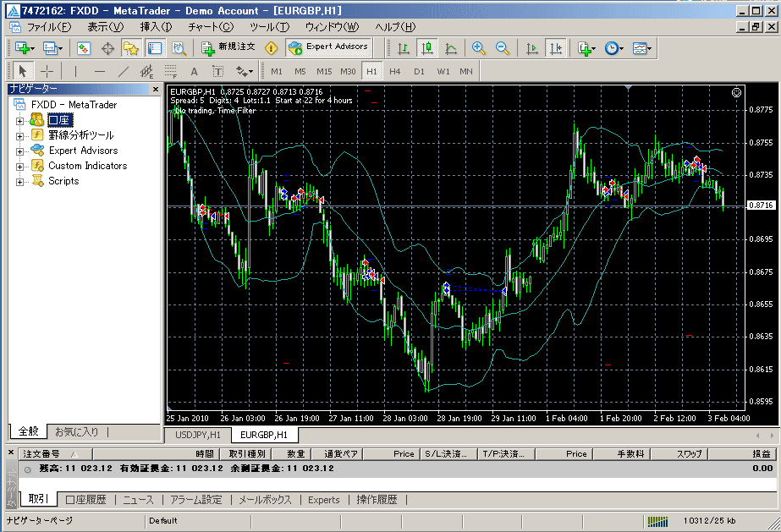
Task: Select FXDD - MetaTrader root in Navigator
Action: click(74, 105)
